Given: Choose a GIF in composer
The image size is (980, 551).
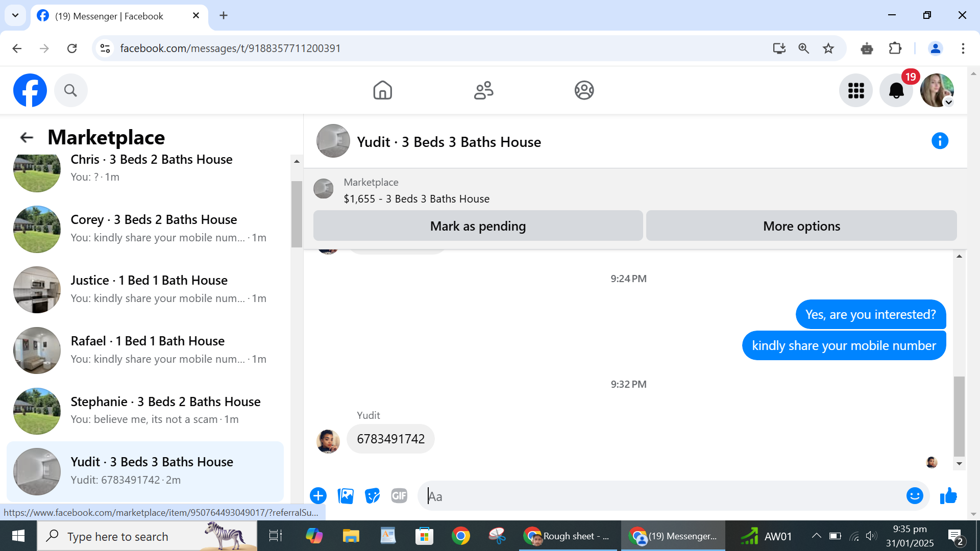Looking at the screenshot, I should [x=399, y=495].
